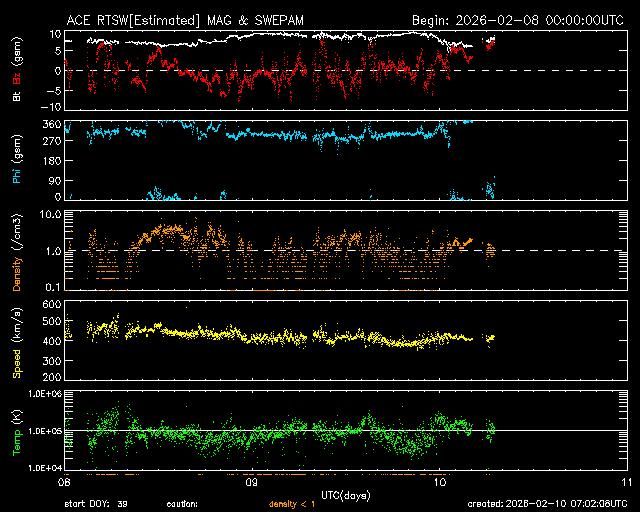This screenshot has height=512, width=640.
Task: Select the 11 day tick on time axis
Action: 627,481
